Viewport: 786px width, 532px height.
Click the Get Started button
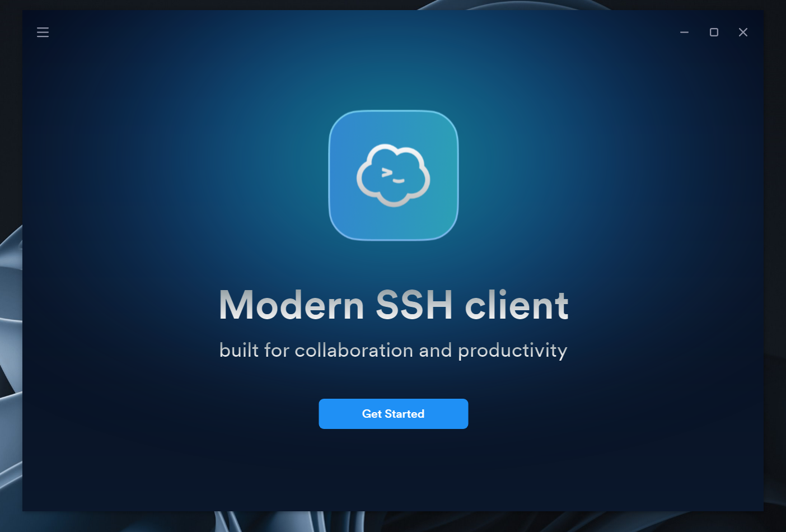point(394,414)
